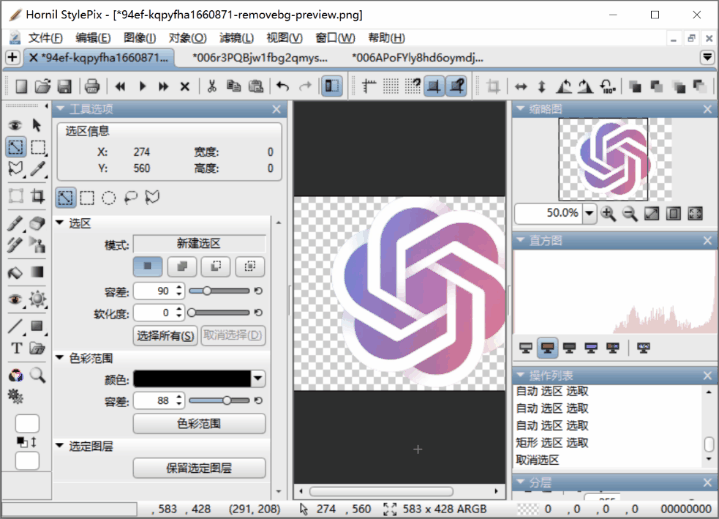This screenshot has height=519, width=719.
Task: Click the play forward arrow in the toolbar
Action: click(x=142, y=86)
